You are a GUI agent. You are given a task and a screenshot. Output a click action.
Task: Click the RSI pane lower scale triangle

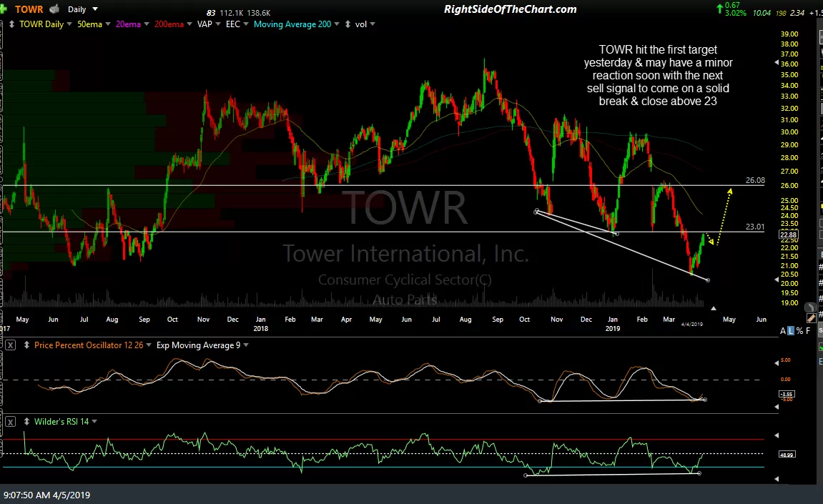[777, 479]
